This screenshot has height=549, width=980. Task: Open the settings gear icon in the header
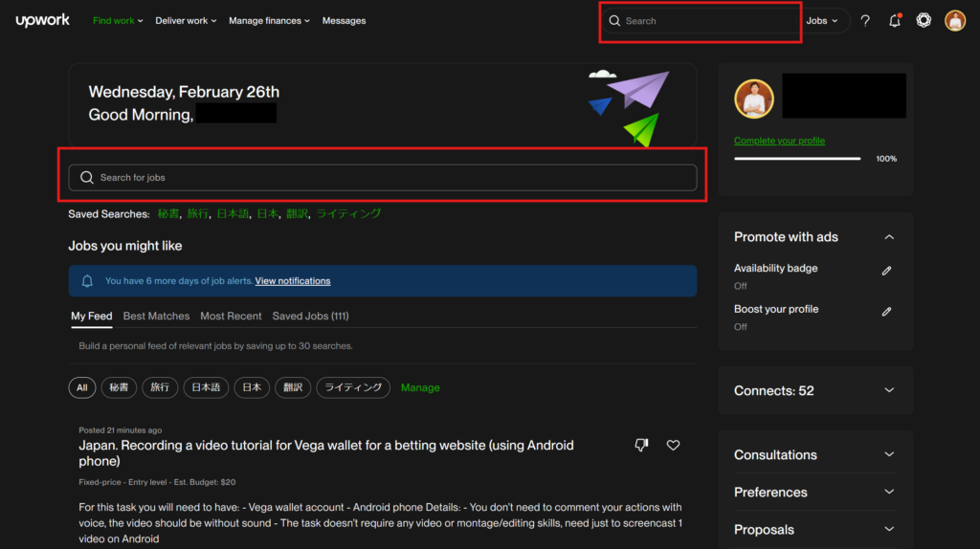[924, 21]
